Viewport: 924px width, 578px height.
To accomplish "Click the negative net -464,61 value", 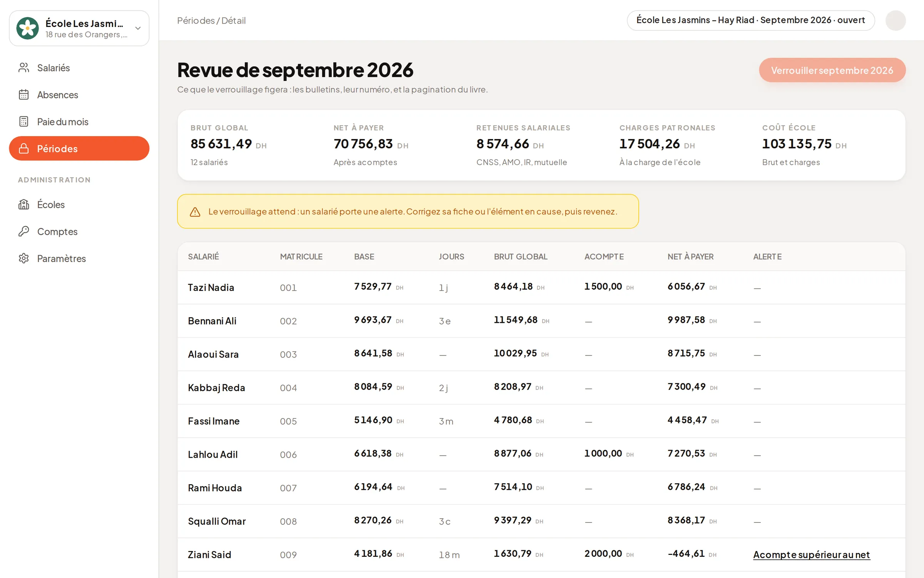I will (x=686, y=554).
